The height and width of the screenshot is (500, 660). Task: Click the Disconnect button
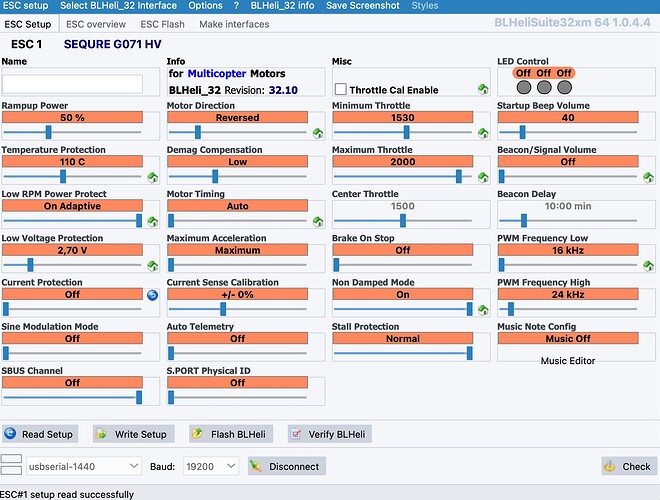point(287,466)
